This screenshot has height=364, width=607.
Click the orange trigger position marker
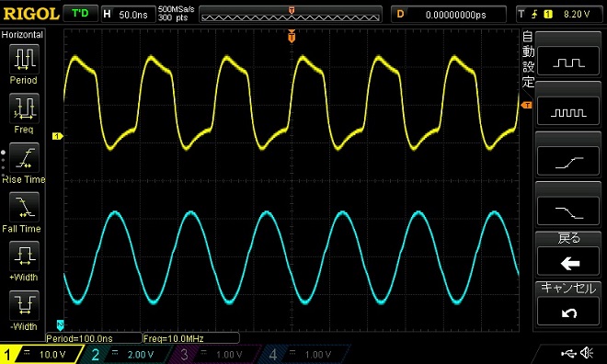point(292,37)
